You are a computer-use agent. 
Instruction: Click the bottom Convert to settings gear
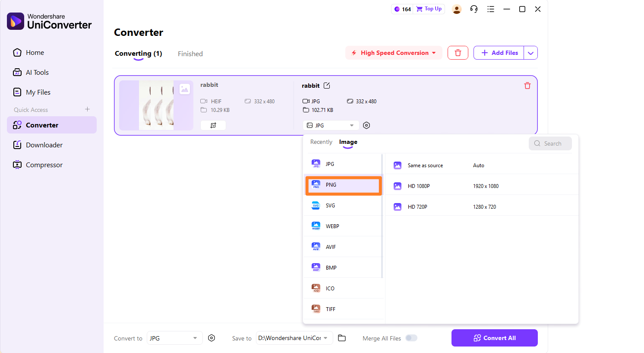[212, 338]
